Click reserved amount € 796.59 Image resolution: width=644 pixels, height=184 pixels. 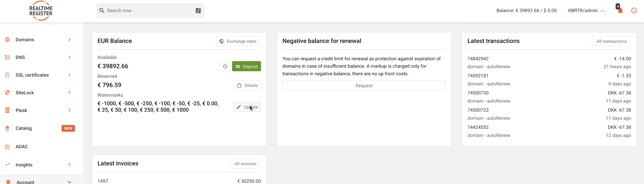[x=109, y=85]
